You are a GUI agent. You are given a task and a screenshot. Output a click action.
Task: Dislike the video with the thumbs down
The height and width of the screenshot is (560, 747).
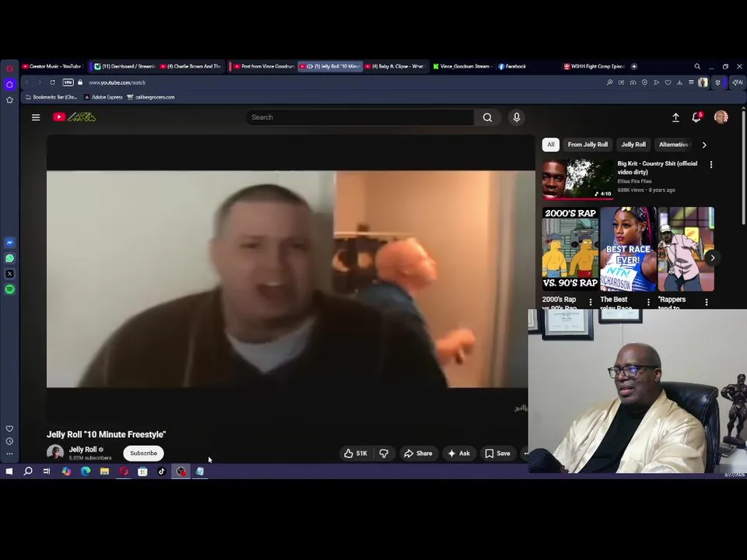point(384,453)
